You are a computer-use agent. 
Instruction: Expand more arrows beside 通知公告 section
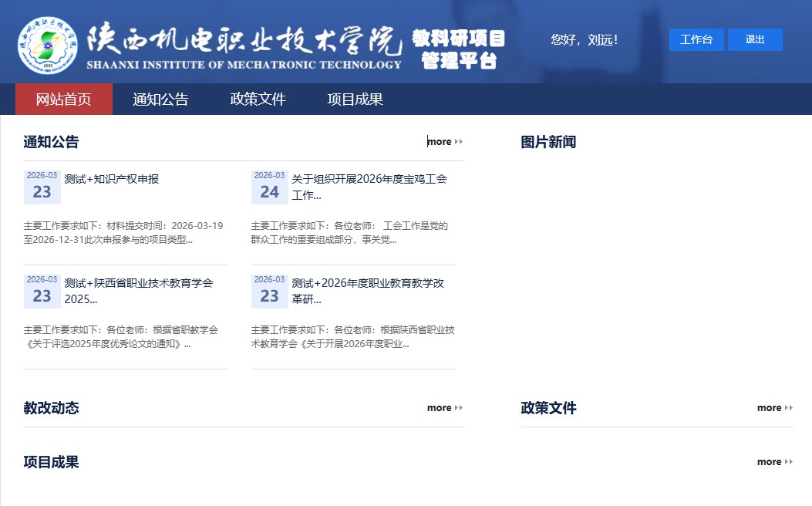click(x=445, y=142)
